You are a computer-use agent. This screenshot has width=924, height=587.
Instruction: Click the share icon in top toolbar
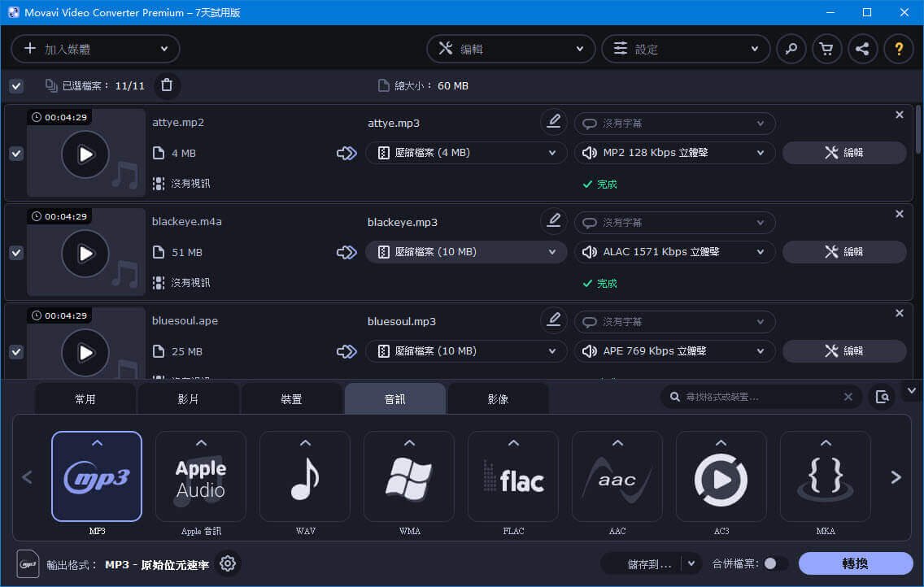click(x=862, y=49)
